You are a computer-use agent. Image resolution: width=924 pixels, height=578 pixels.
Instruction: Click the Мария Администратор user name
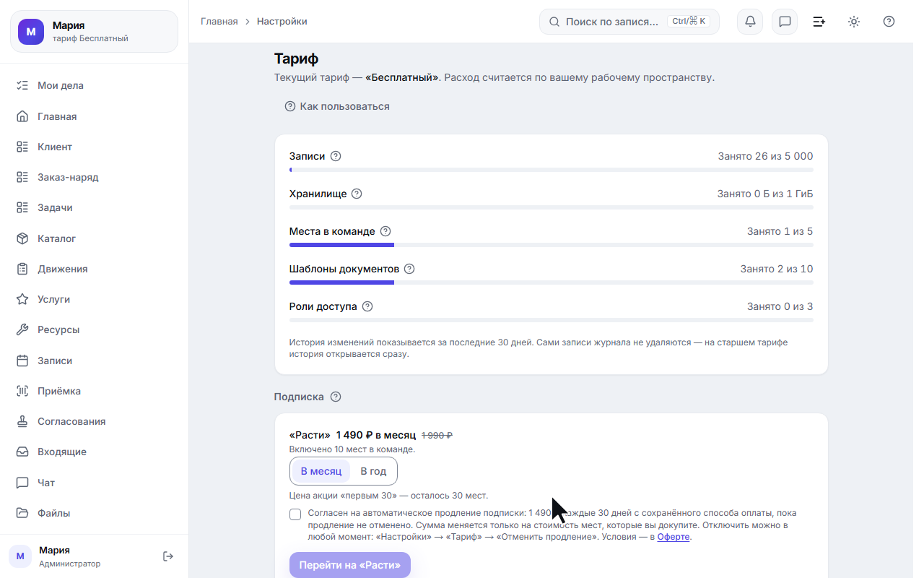(x=55, y=551)
